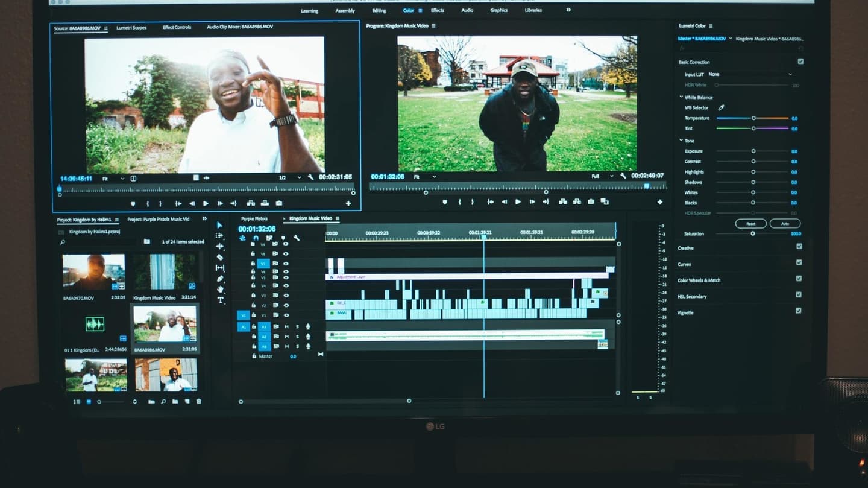This screenshot has height=488, width=868.
Task: Toggle timeline snap magnet icon
Action: point(256,238)
